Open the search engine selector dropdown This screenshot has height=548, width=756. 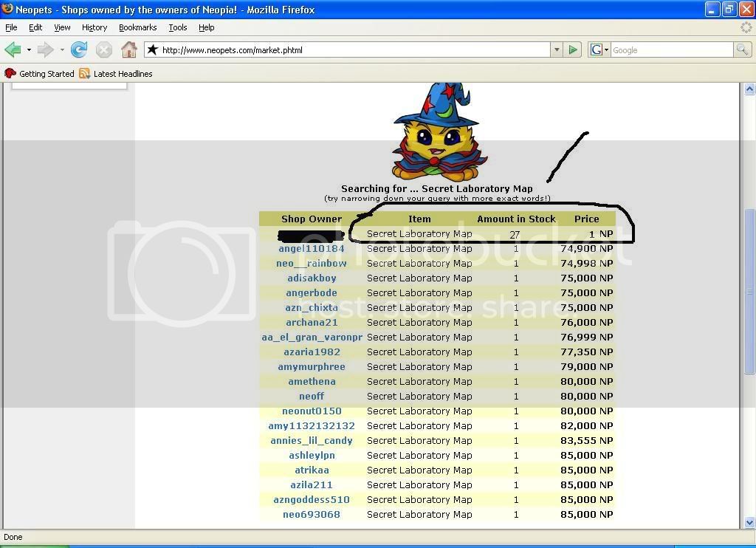(599, 50)
